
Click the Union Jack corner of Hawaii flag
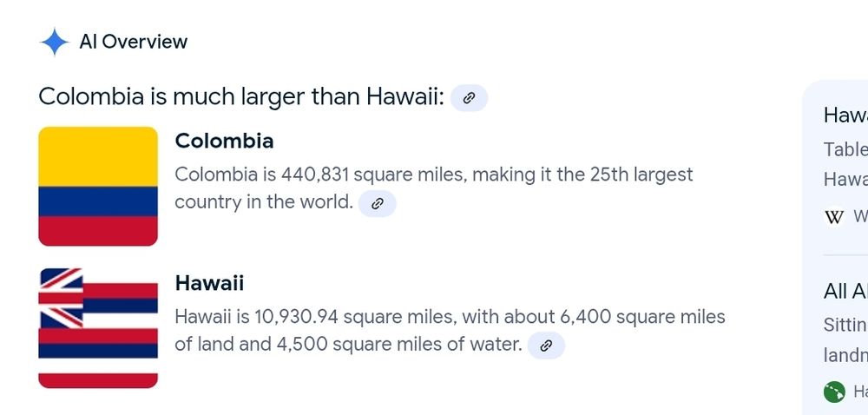[61, 298]
